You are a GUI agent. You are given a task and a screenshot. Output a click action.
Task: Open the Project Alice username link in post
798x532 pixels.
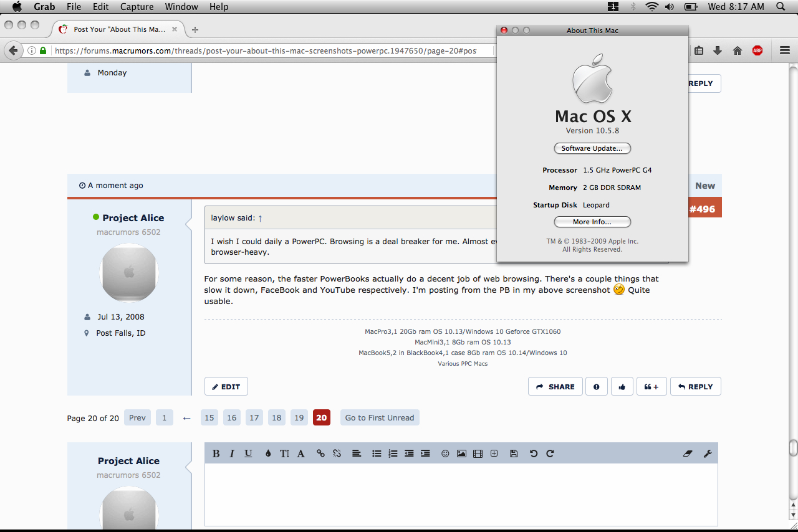133,218
